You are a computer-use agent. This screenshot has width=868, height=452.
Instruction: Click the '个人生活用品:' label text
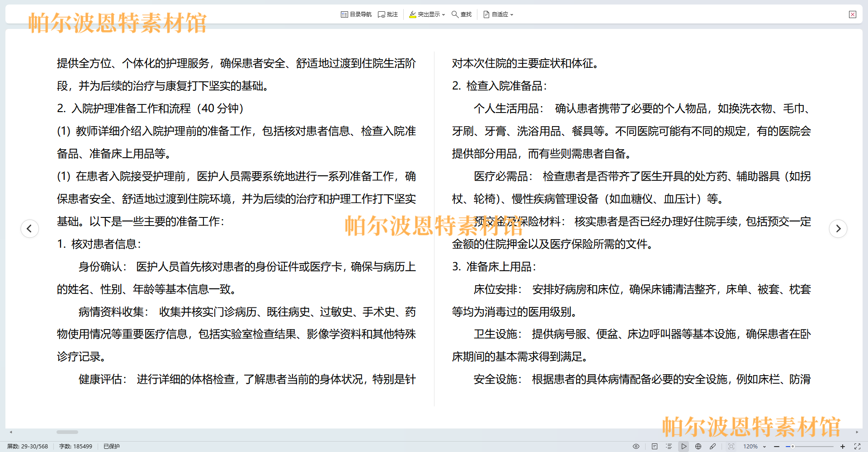(509, 108)
